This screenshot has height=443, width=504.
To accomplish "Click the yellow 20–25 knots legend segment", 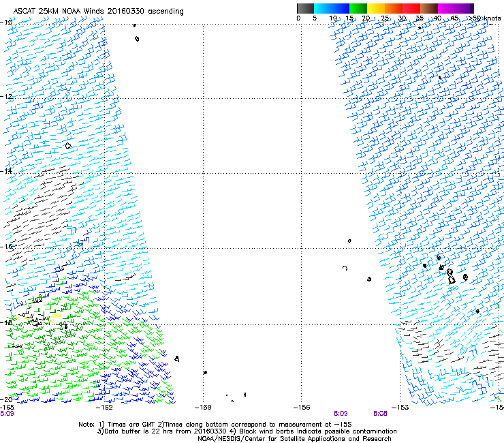I will 376,8.
